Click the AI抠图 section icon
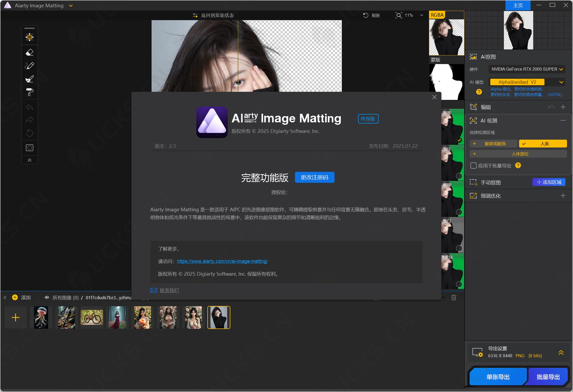 pyautogui.click(x=473, y=57)
